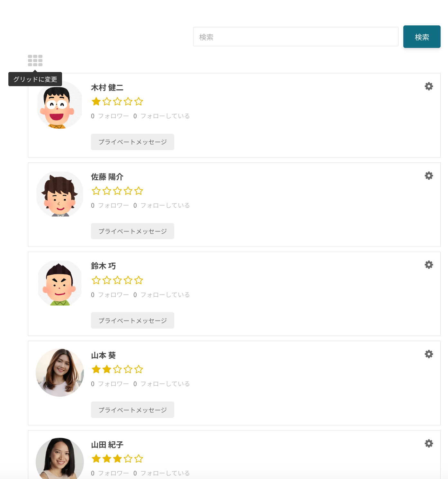Send private message to 山本 葵

pyautogui.click(x=132, y=410)
